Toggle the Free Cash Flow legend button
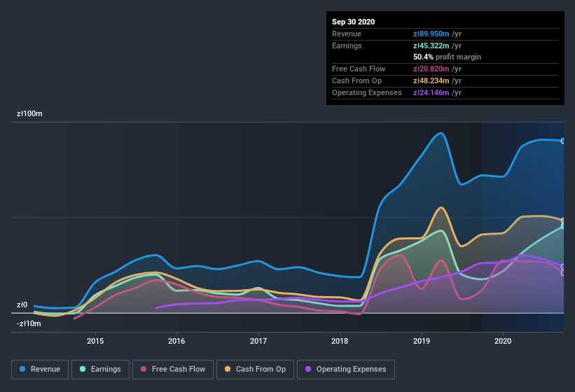This screenshot has width=575, height=392. click(173, 370)
